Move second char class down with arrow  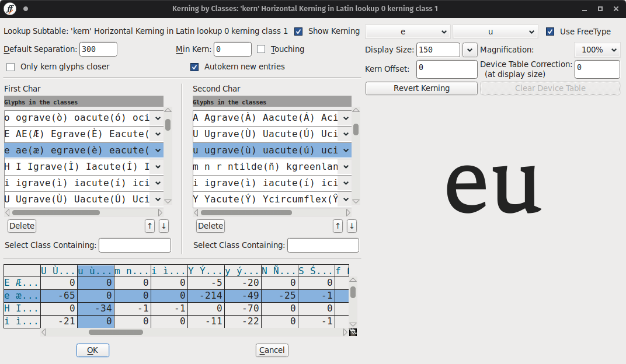click(352, 226)
